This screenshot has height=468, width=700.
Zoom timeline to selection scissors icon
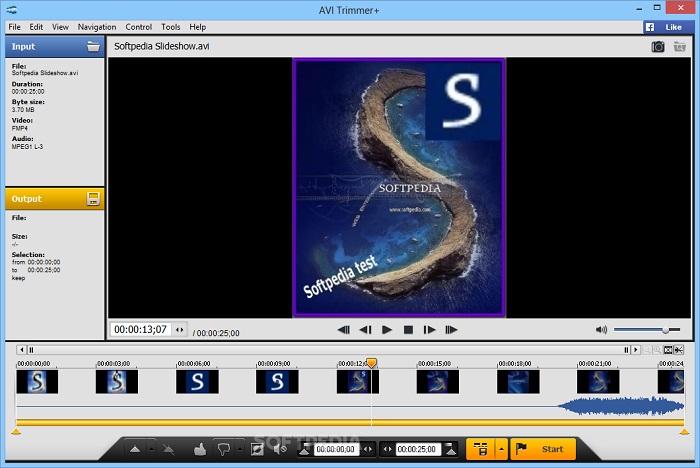tap(679, 350)
